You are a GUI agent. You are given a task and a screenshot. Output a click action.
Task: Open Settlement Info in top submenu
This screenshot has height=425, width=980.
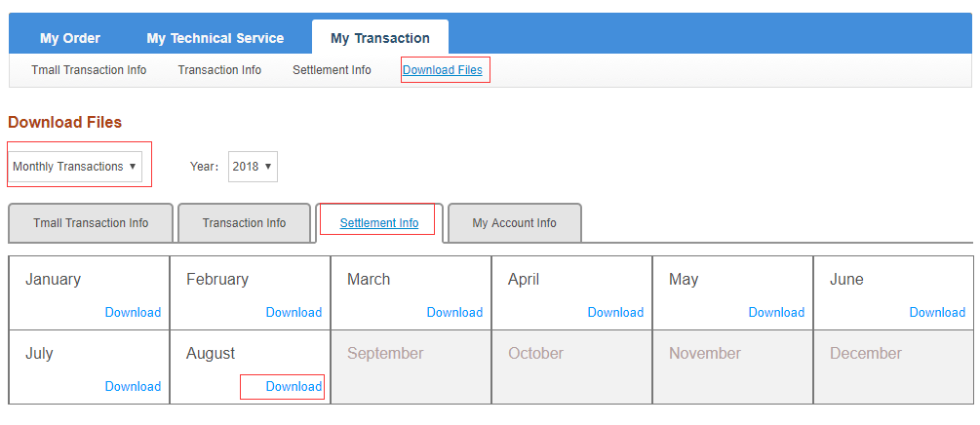click(332, 70)
